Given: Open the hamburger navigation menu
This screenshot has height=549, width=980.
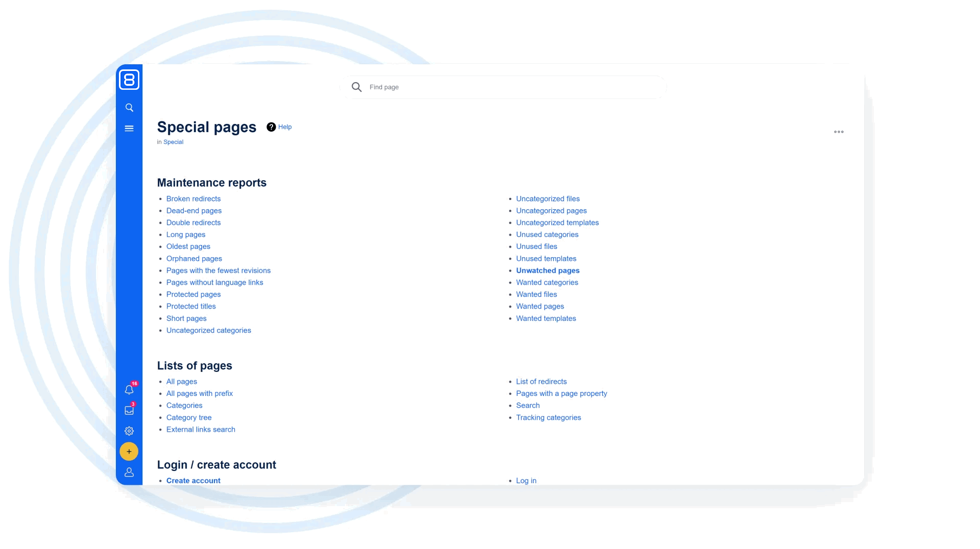Looking at the screenshot, I should pos(129,129).
